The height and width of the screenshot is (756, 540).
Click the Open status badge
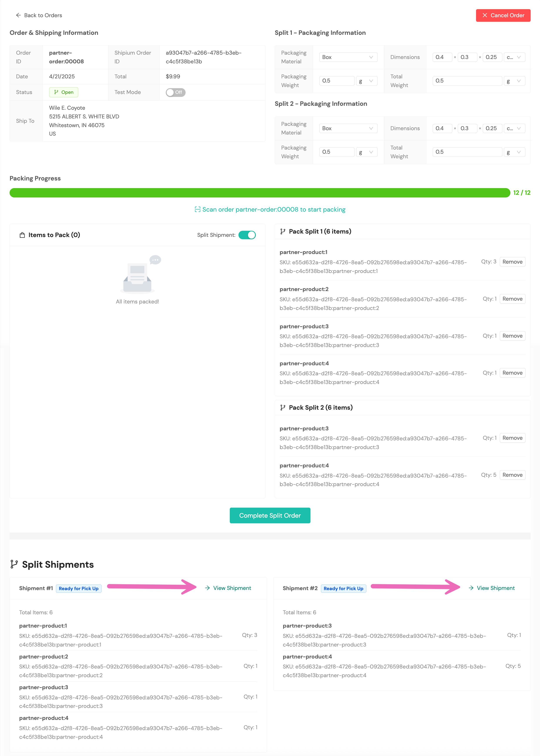pyautogui.click(x=64, y=93)
